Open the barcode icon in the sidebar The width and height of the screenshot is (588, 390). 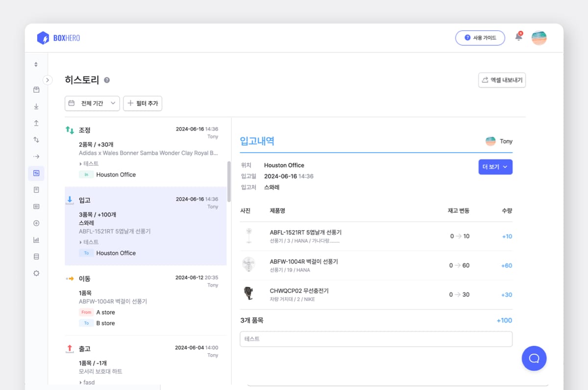point(36,206)
